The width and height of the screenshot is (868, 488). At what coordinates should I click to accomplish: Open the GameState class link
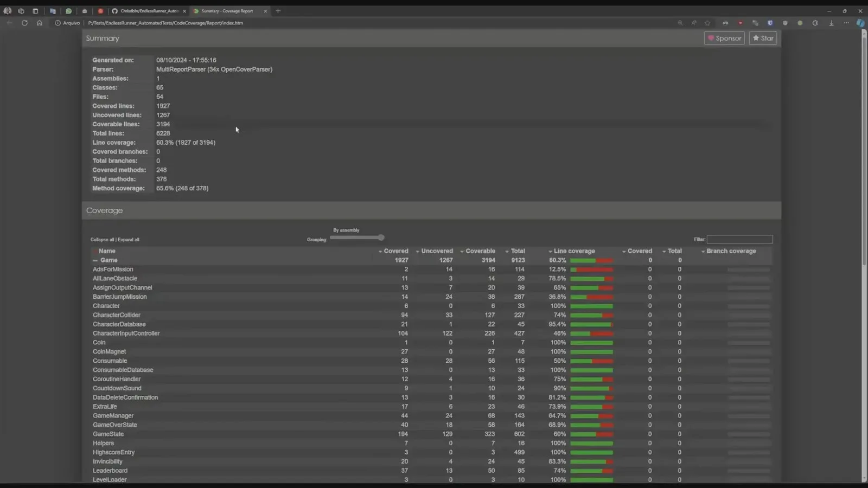108,434
